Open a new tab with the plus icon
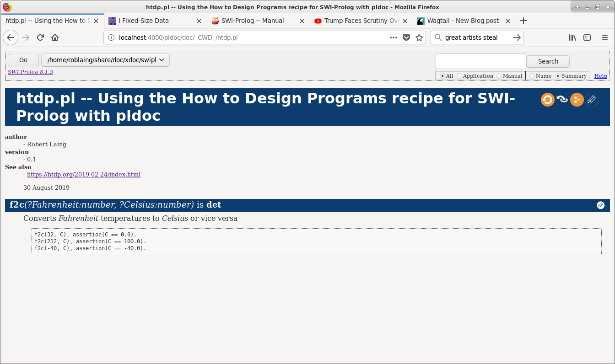Image resolution: width=615 pixels, height=364 pixels. 523,21
